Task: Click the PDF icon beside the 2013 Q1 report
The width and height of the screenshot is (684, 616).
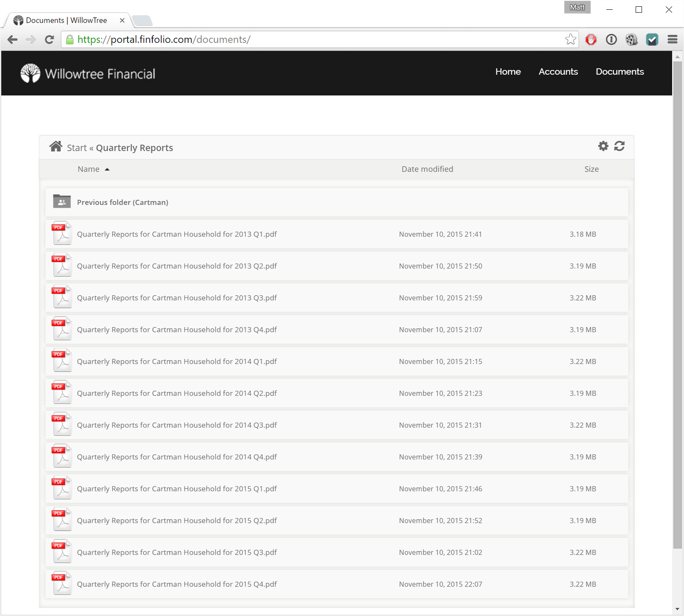Action: pos(62,233)
